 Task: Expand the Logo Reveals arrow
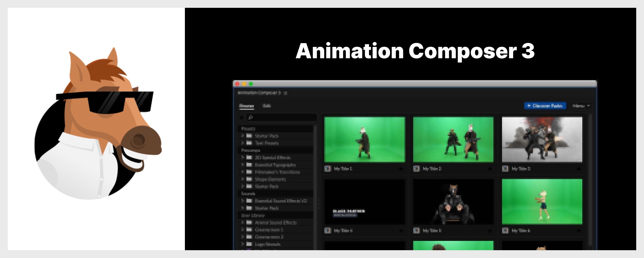point(243,244)
